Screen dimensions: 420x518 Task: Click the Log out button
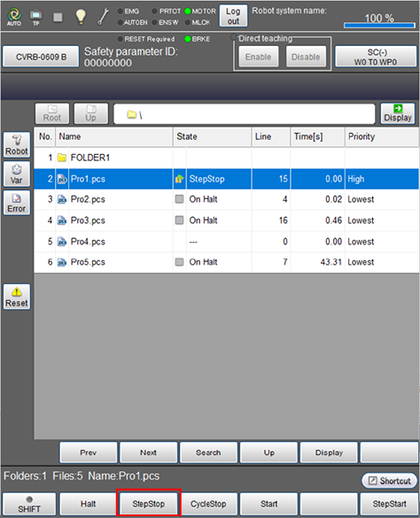(233, 16)
